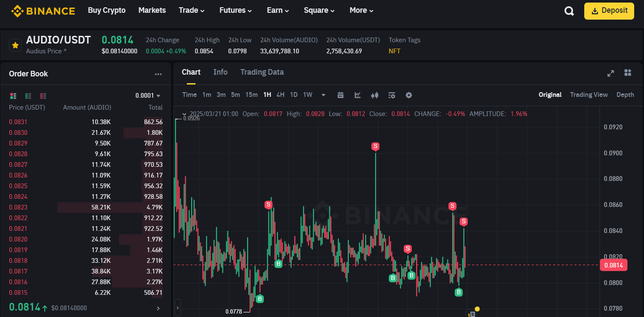Click the date range calendar icon
Viewport: 644px width, 317px height.
coord(340,95)
